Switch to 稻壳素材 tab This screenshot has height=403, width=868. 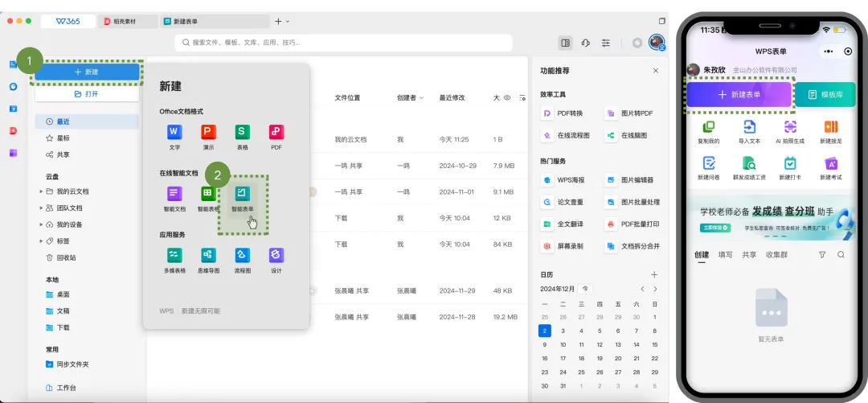coord(128,22)
